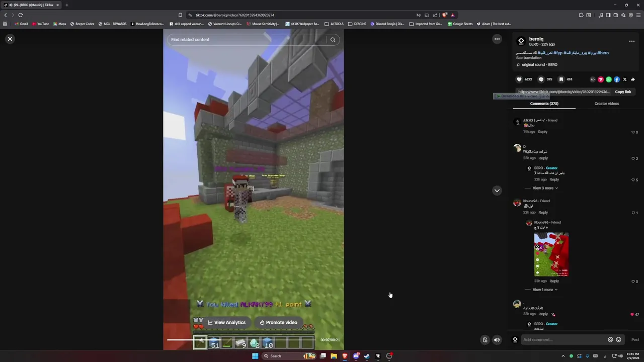
Task: Open emoji picker in comment box
Action: point(618,340)
